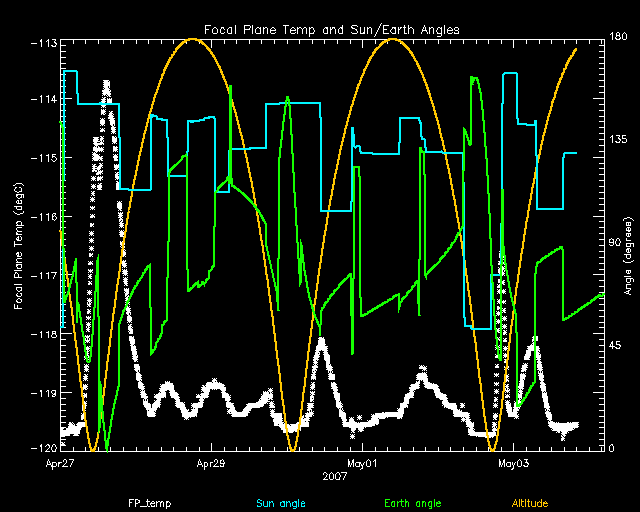Select the -116 temperature tick label
The height and width of the screenshot is (512, 640).
(x=44, y=217)
